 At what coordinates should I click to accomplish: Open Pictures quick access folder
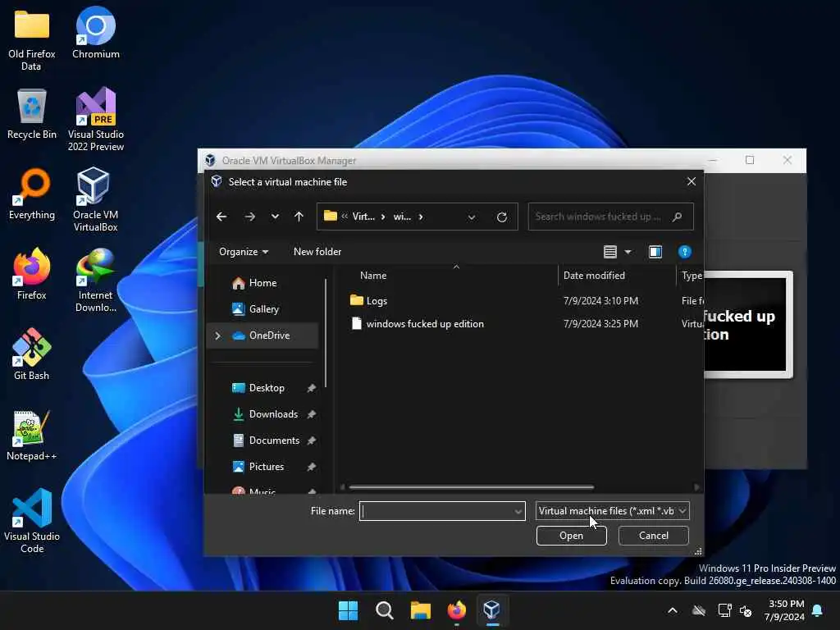pos(267,467)
